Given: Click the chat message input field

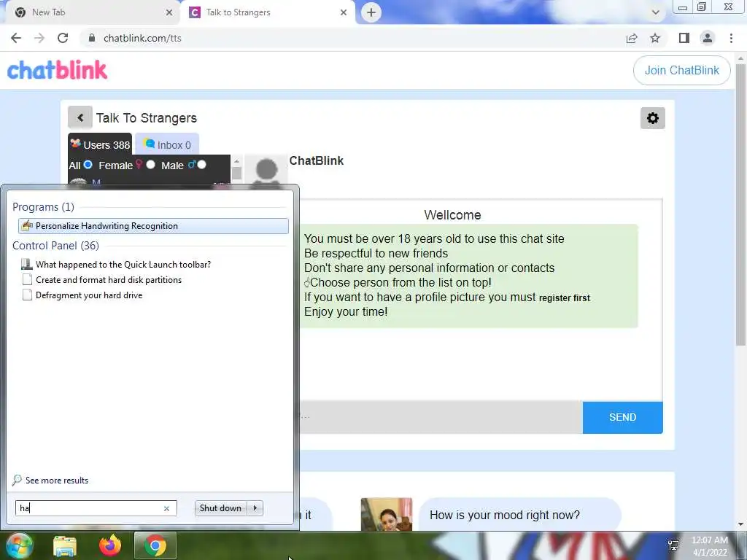Looking at the screenshot, I should [x=441, y=417].
